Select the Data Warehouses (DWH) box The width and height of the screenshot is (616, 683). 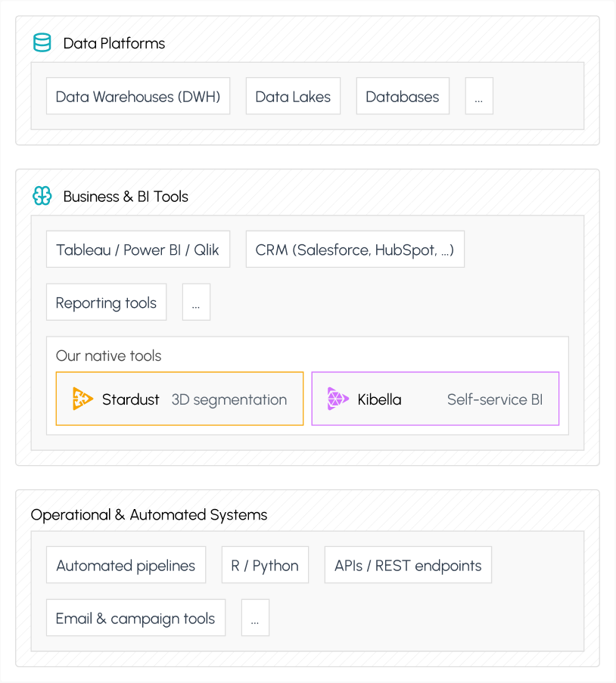tap(138, 96)
